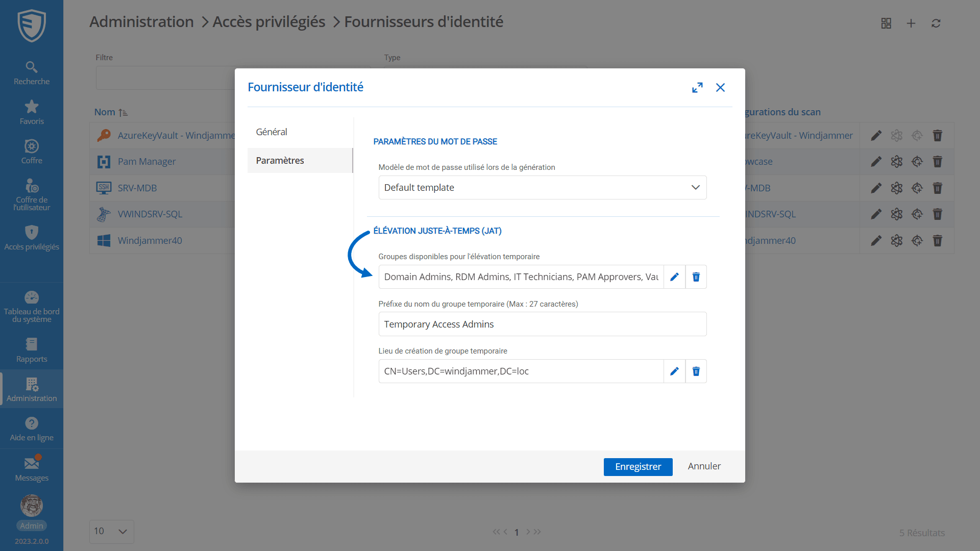The width and height of the screenshot is (980, 551).
Task: Open Favoris in the sidebar
Action: point(32,112)
